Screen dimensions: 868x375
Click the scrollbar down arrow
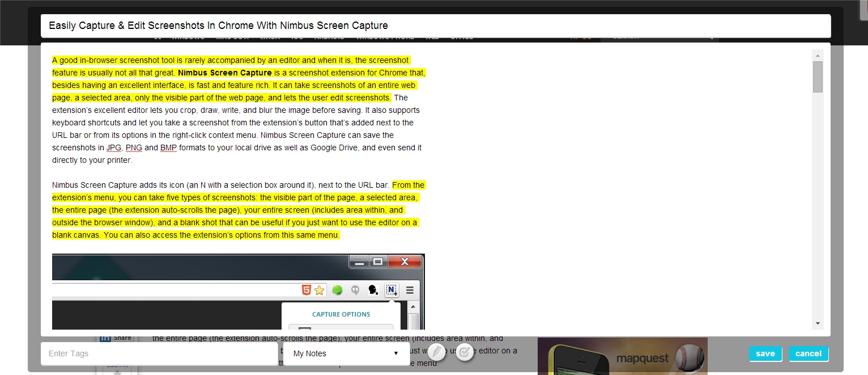(x=818, y=323)
